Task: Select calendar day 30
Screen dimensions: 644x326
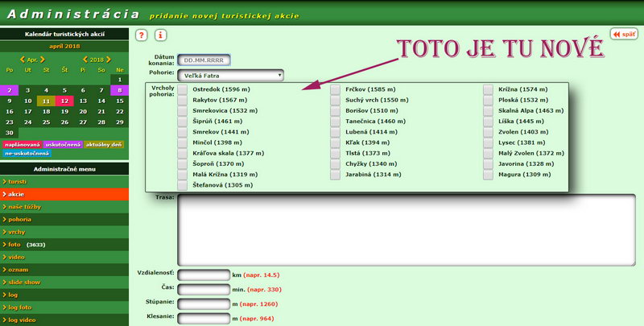Action: pyautogui.click(x=10, y=133)
